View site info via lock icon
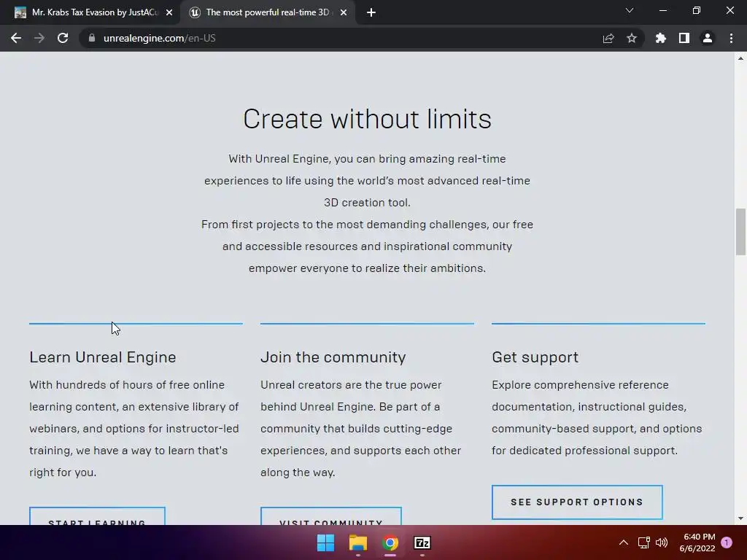 (x=92, y=38)
